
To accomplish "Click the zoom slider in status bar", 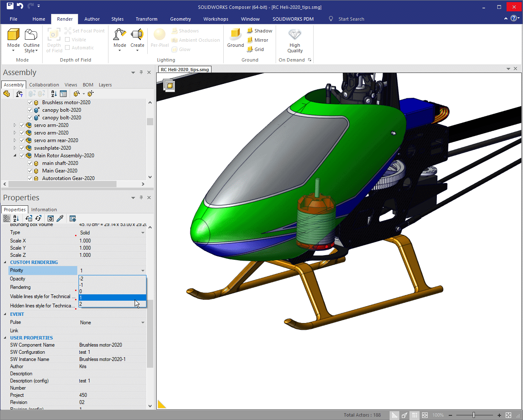I will (474, 415).
